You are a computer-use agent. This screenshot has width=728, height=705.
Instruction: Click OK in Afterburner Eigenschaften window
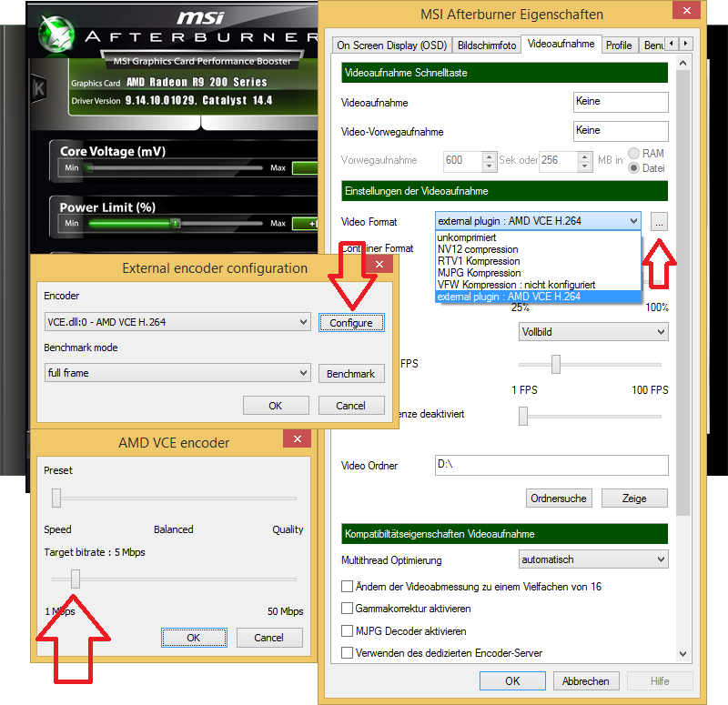[x=512, y=680]
